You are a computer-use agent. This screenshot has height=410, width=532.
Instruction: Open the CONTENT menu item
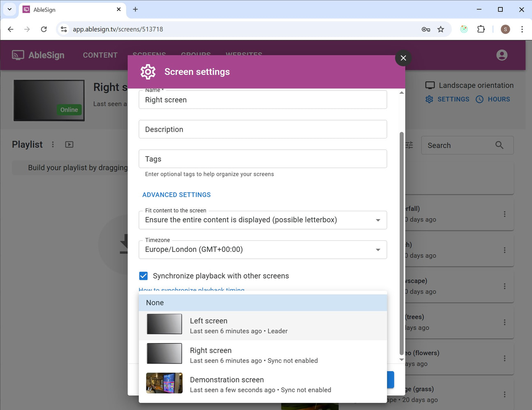tap(100, 55)
